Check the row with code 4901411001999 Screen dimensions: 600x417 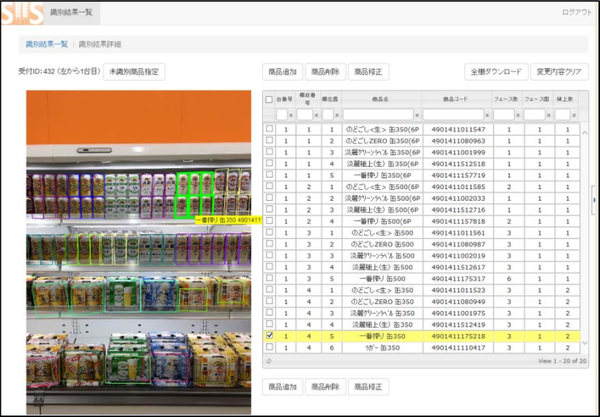point(269,151)
